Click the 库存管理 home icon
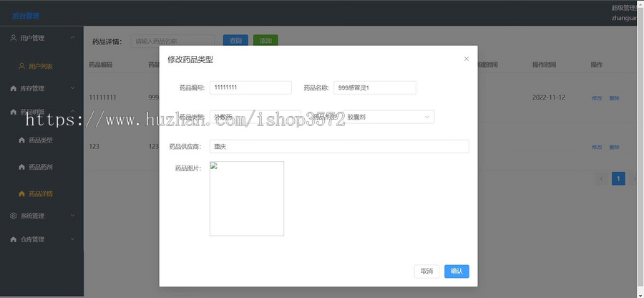Viewport: 644px width, 298px height. 14,88
